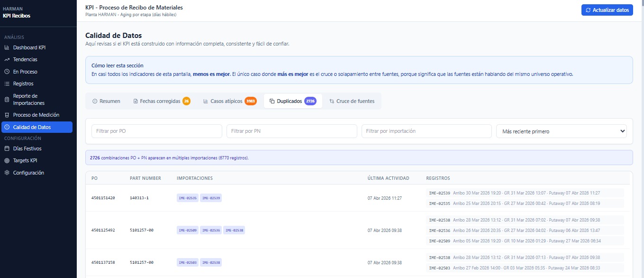Click inside the Filtrar por PO field
This screenshot has width=644, height=278.
point(156,131)
